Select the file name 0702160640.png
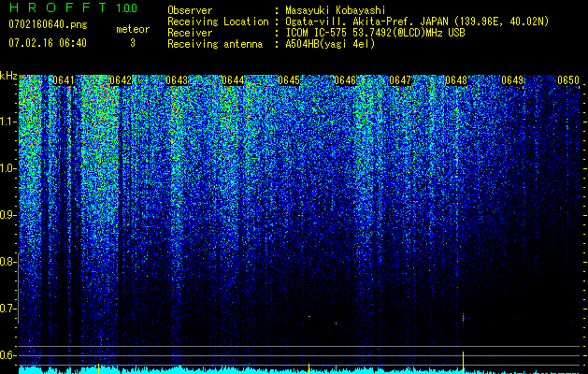 [x=48, y=24]
